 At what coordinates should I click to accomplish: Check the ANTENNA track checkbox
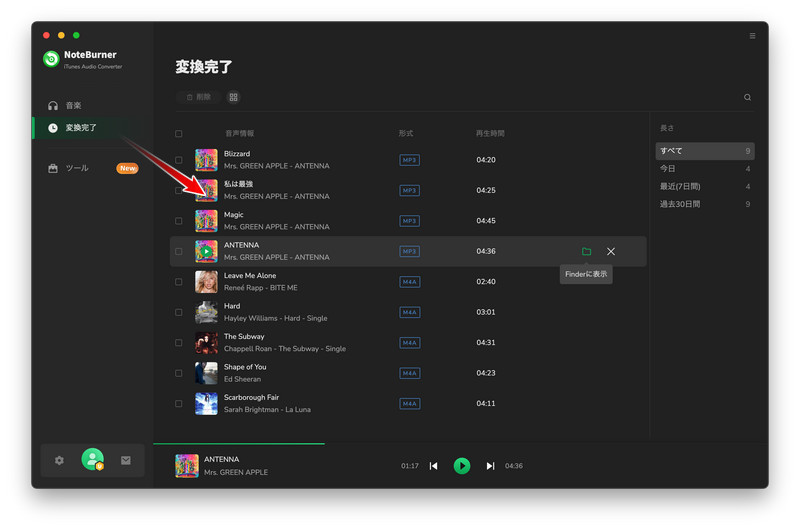click(179, 251)
